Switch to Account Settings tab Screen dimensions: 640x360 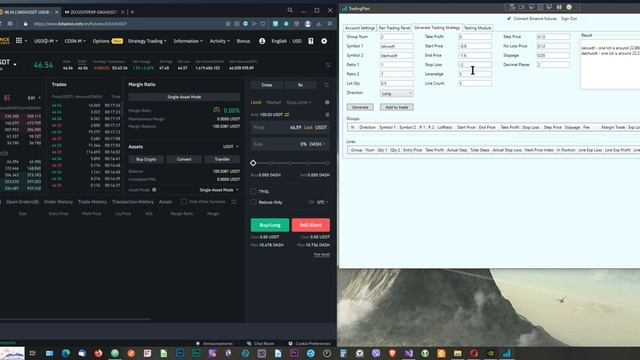(360, 28)
